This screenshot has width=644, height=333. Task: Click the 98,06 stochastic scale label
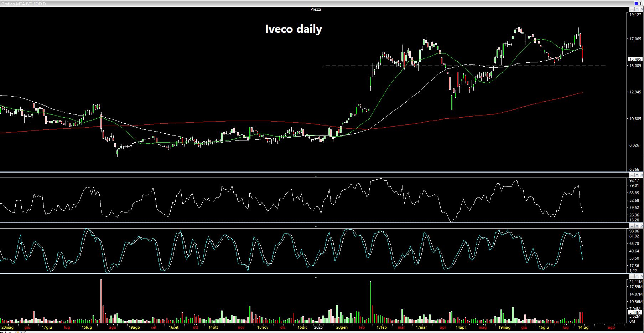635,231
